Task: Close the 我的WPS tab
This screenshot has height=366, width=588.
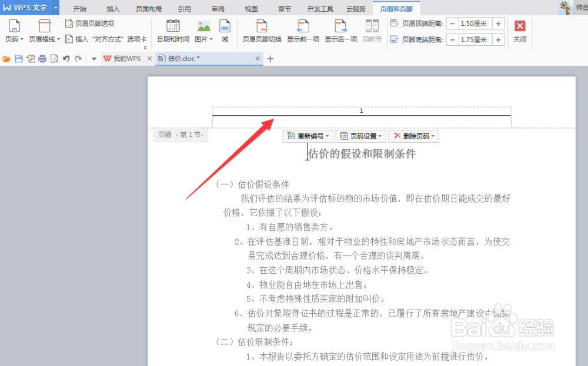Action: coord(149,59)
